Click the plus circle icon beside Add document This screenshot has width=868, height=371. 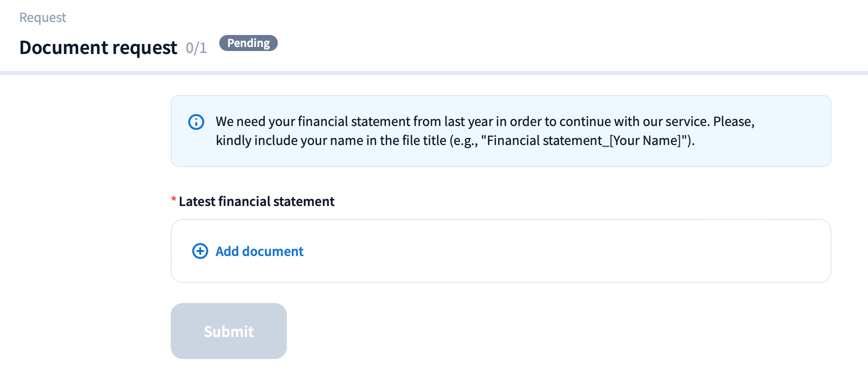[x=200, y=251]
